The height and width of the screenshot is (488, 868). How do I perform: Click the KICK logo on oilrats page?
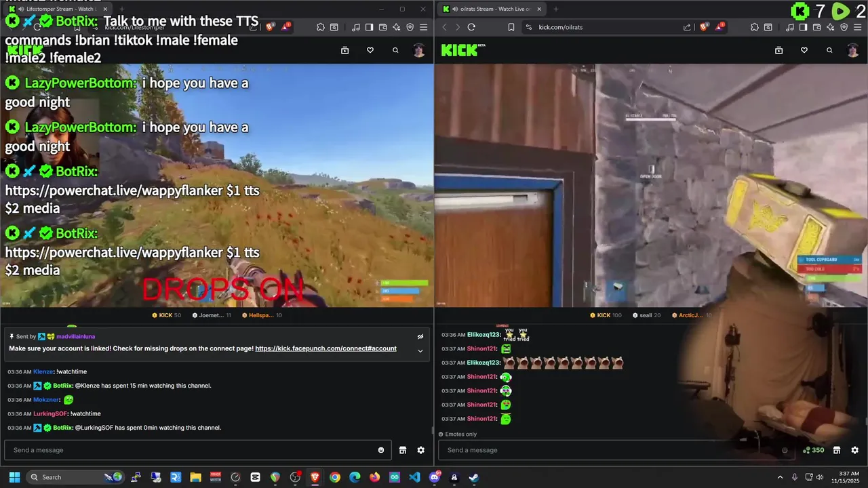[463, 50]
